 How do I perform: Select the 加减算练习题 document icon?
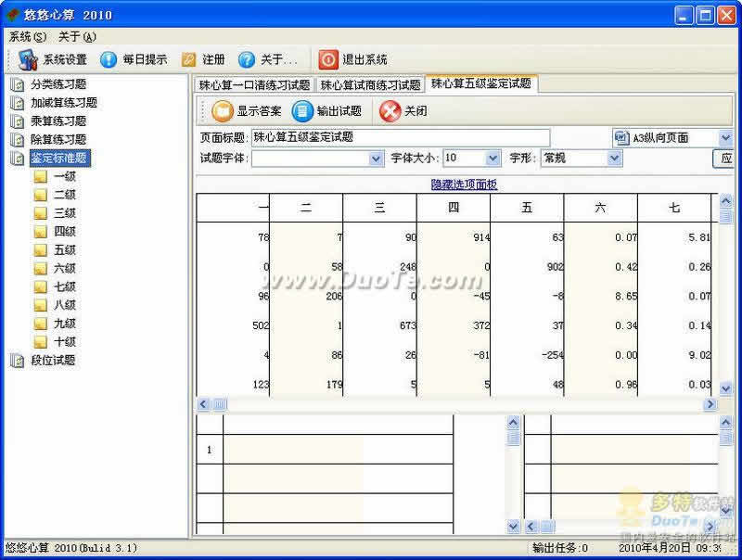pyautogui.click(x=17, y=103)
